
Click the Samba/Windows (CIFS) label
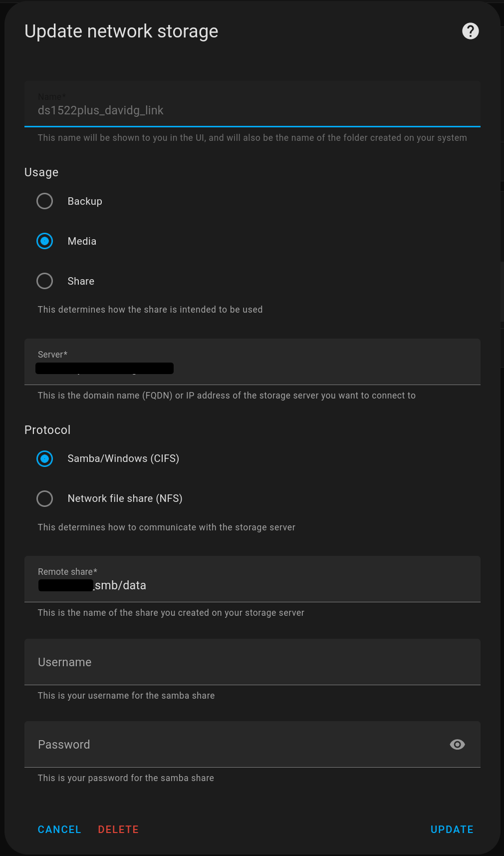click(x=123, y=458)
